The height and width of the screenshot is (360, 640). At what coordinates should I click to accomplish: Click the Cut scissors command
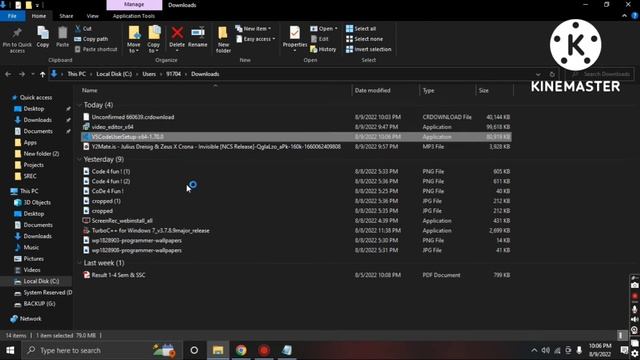coord(83,29)
